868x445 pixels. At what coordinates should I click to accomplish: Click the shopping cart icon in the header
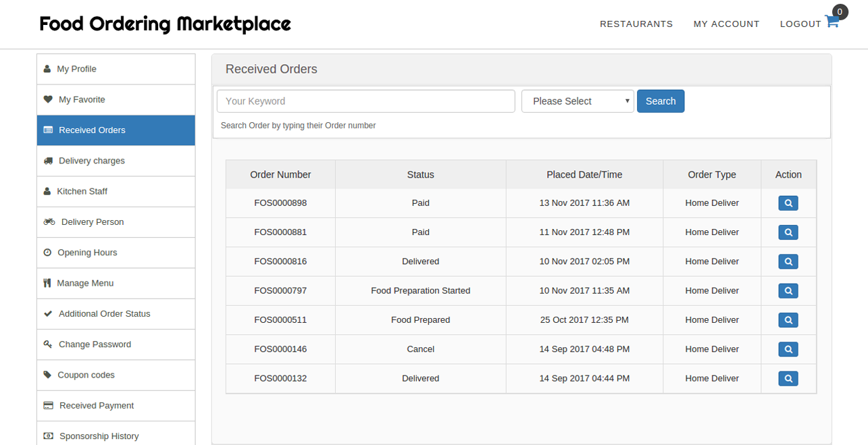[831, 23]
